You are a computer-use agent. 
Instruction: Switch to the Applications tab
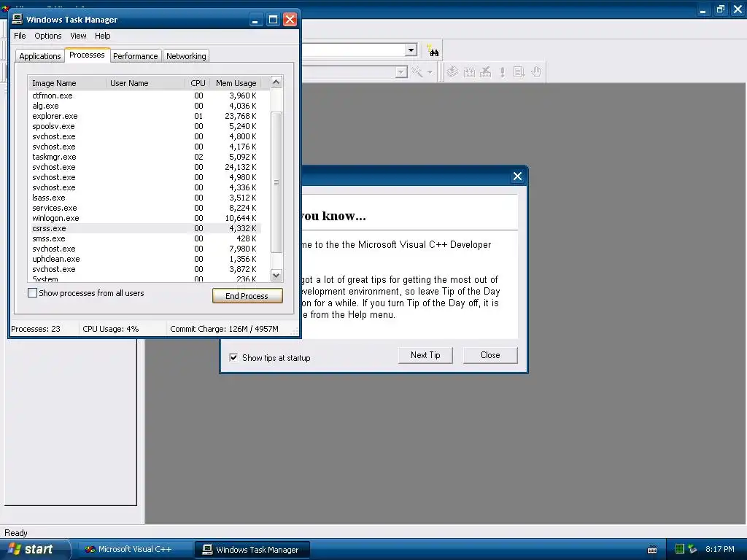(40, 56)
